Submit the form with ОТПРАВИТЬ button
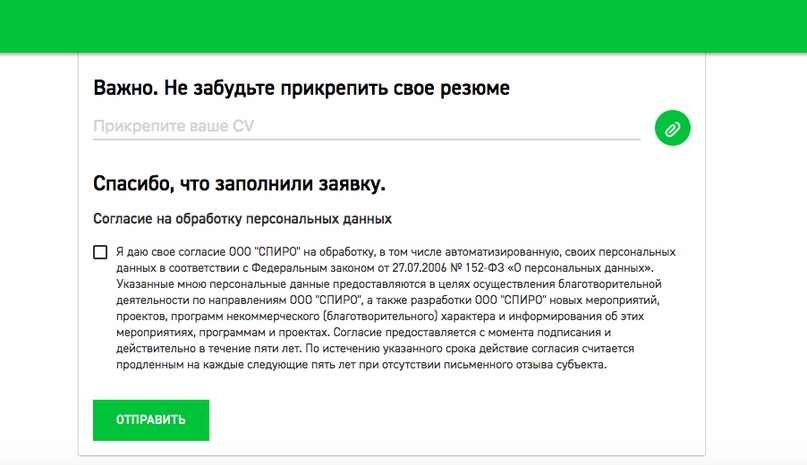807x465 pixels. 151,420
